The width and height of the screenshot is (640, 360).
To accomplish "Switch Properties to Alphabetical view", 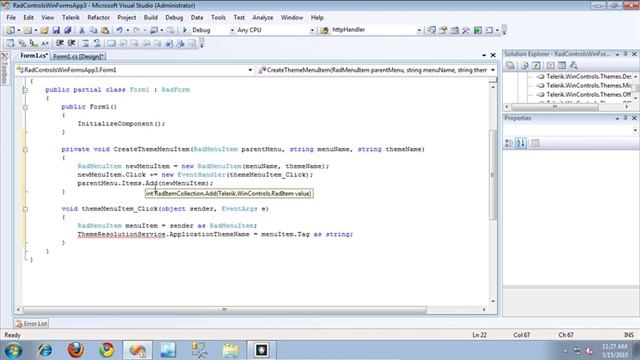I will 521,143.
